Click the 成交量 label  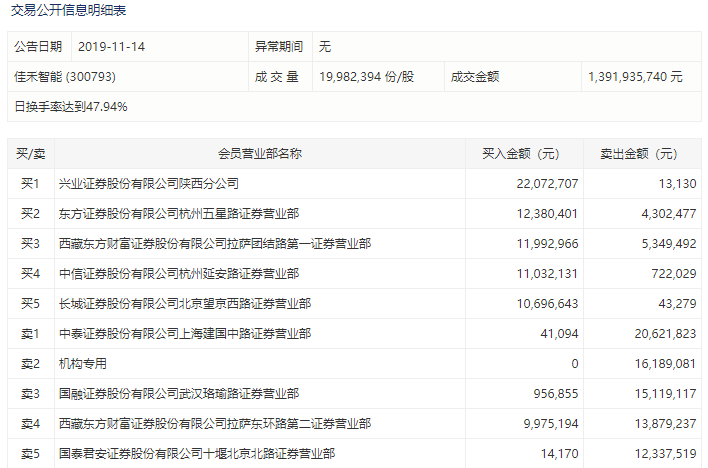(276, 77)
